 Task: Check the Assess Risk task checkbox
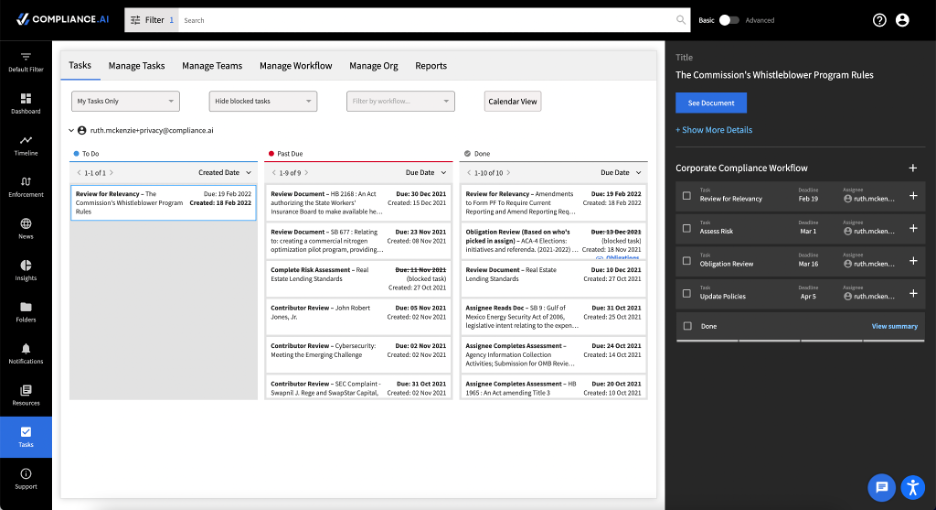687,228
